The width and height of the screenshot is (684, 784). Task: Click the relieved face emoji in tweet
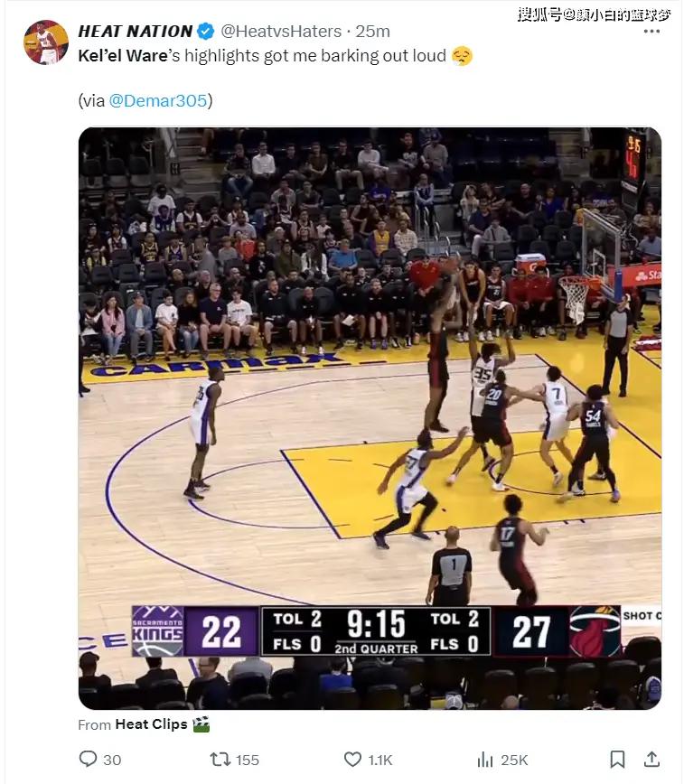462,56
